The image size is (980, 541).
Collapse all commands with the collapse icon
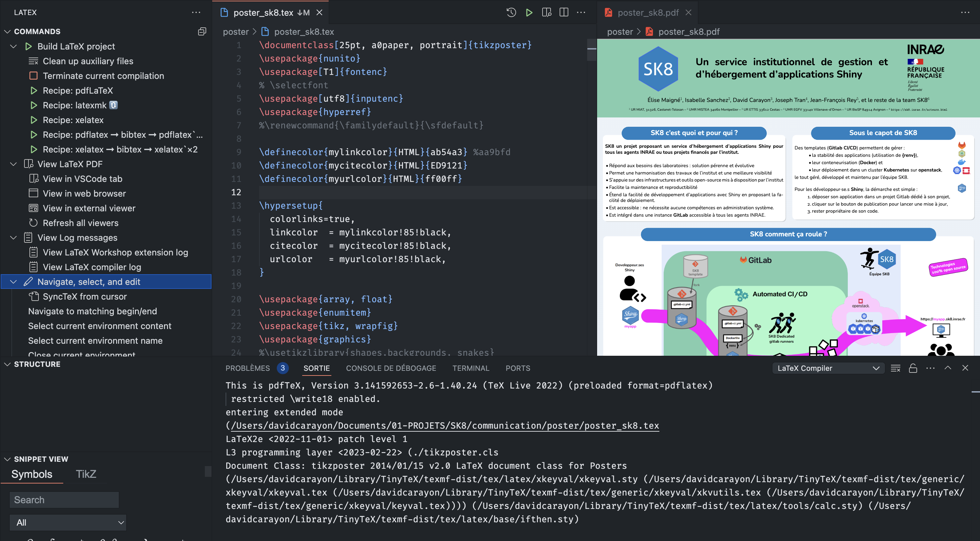tap(202, 31)
